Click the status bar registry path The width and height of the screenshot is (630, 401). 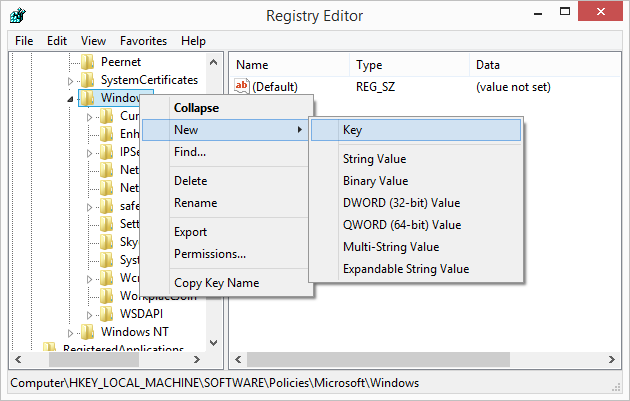[215, 383]
